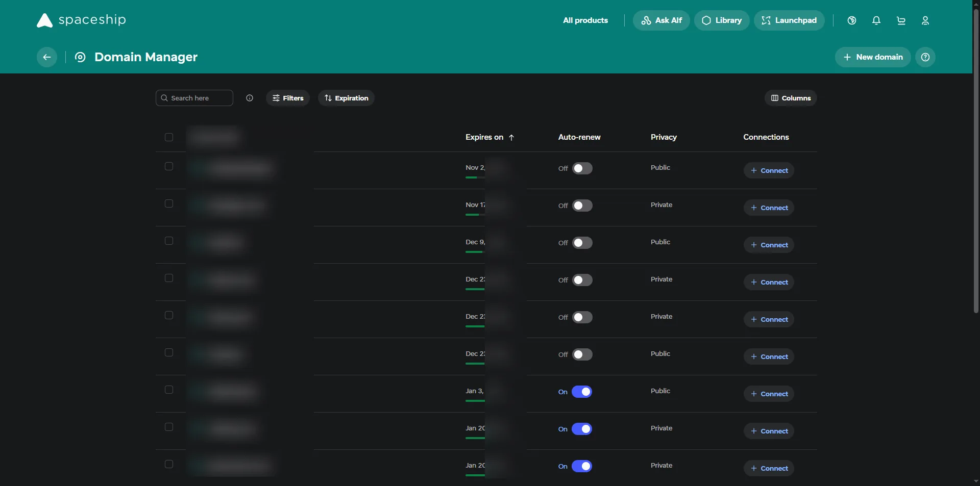Sort by the Expires on column header
The height and width of the screenshot is (486, 980).
[x=484, y=137]
